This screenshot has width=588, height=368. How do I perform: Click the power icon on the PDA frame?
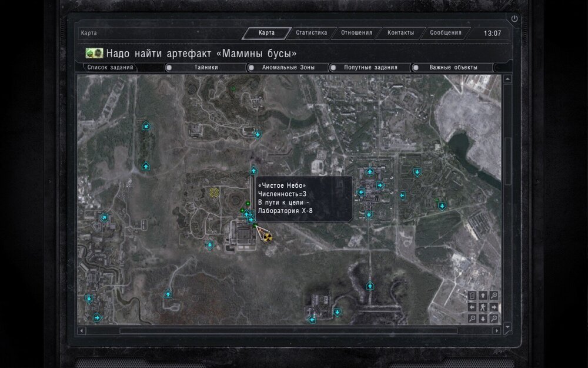[514, 18]
